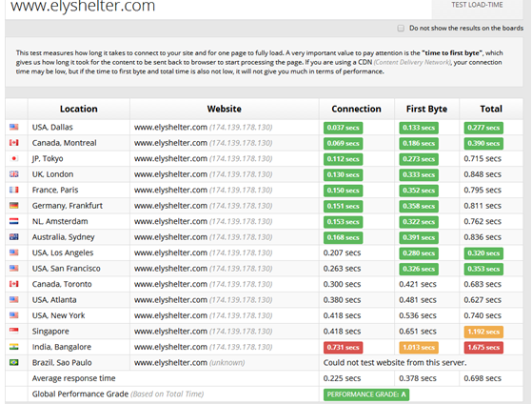
Task: Click 'Brazil, Sao Paulo' location text
Action: point(62,362)
